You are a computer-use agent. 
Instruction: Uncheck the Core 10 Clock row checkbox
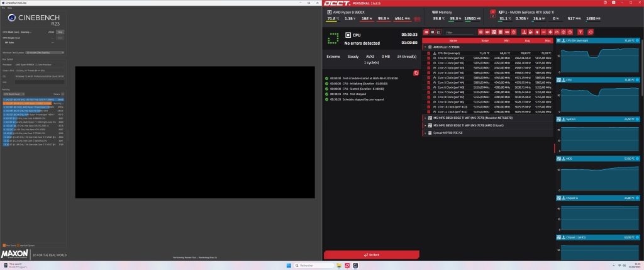[429, 107]
